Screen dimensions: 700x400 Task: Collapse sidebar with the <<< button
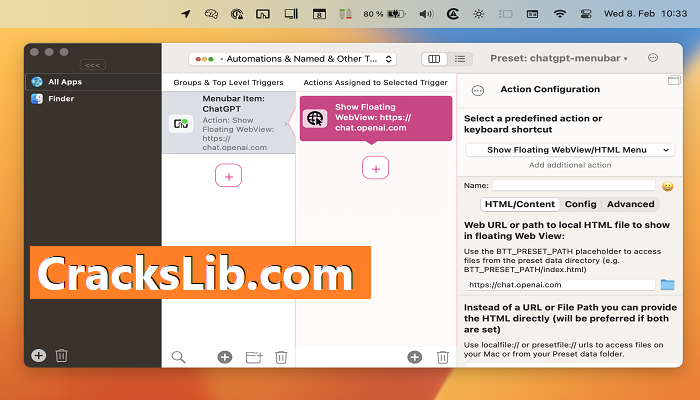click(x=92, y=65)
